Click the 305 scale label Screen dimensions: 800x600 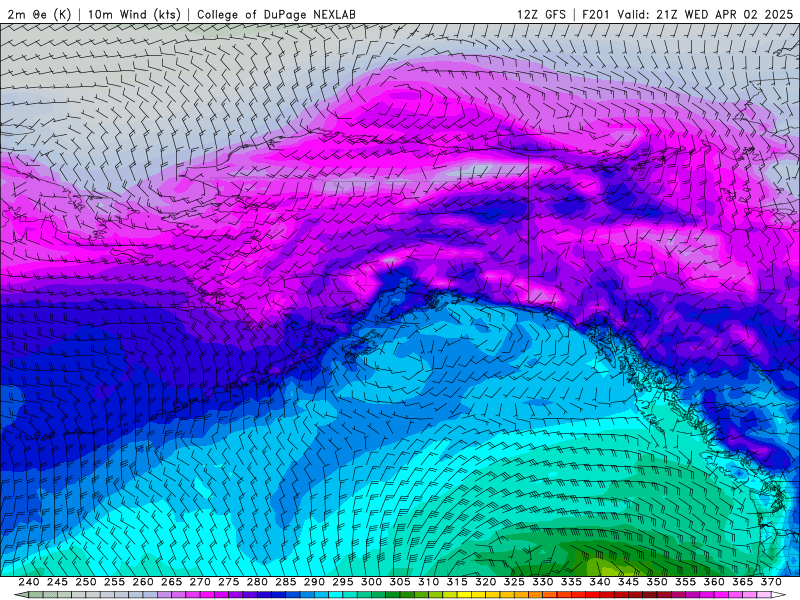[400, 582]
